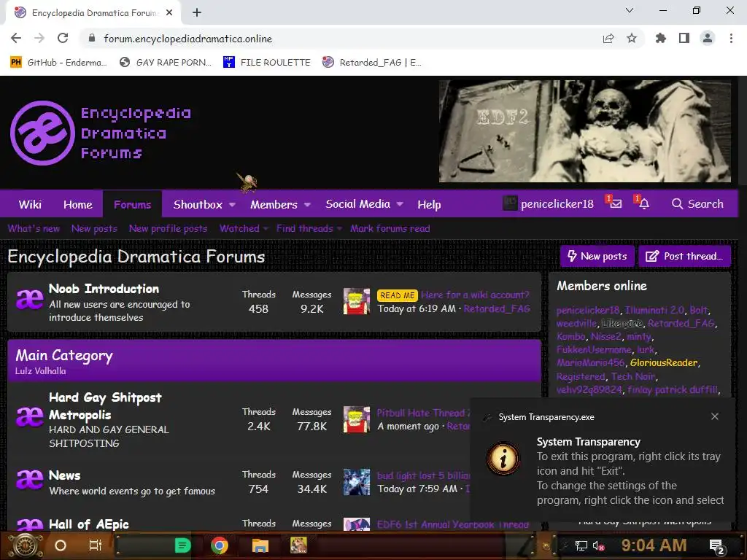The height and width of the screenshot is (560, 747).
Task: Open the Noob Introduction forum
Action: point(104,289)
